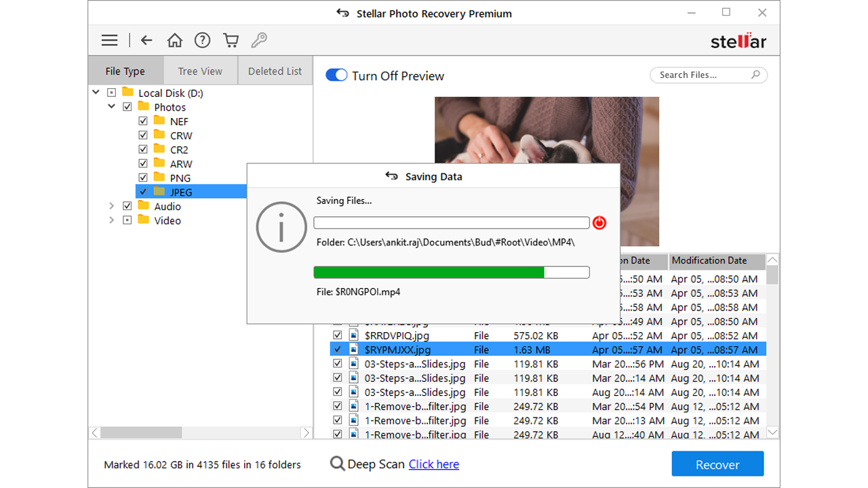This screenshot has width=868, height=488.
Task: Collapse the Photos folder tree
Action: point(112,107)
